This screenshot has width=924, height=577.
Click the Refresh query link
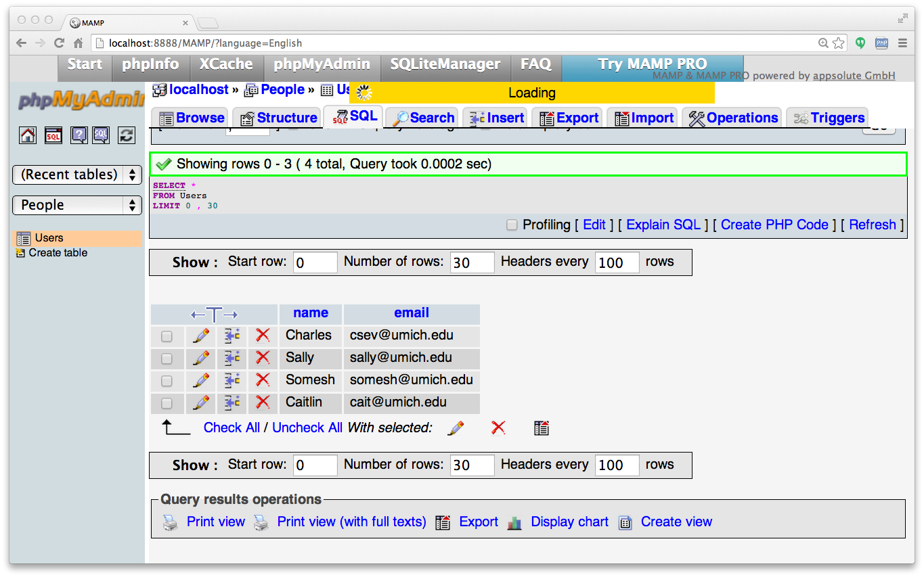click(x=873, y=225)
